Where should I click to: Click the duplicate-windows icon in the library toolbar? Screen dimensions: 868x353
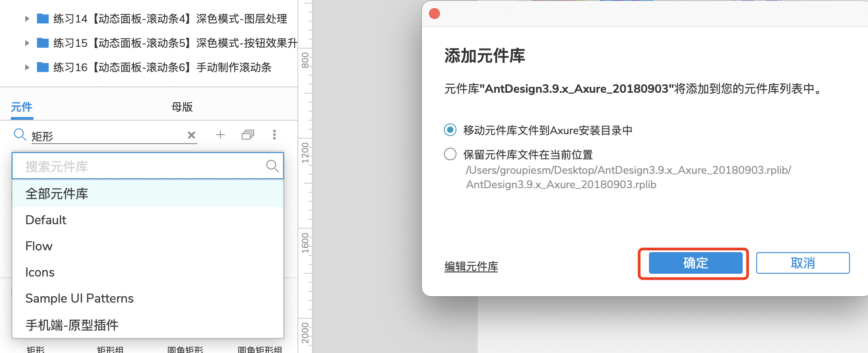(x=248, y=135)
